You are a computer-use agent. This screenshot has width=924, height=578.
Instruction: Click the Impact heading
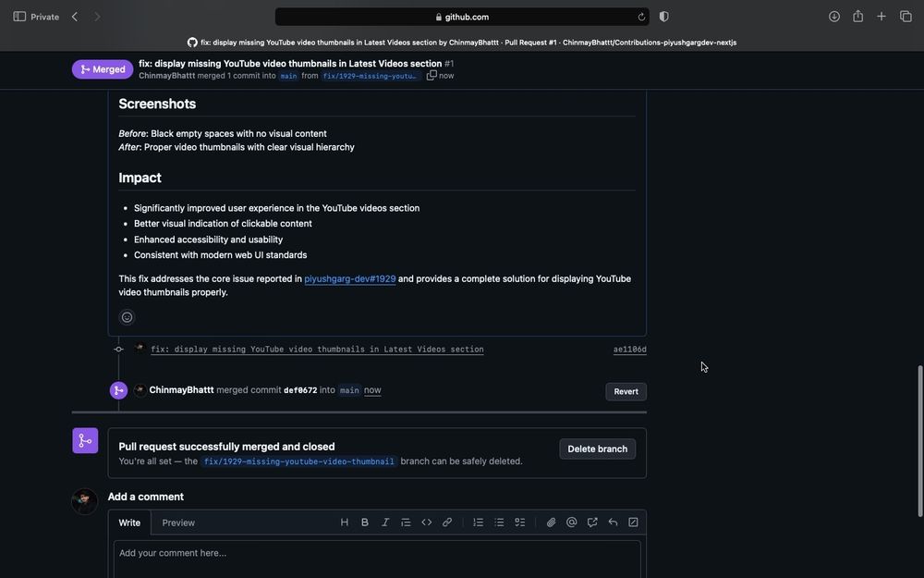click(x=140, y=178)
